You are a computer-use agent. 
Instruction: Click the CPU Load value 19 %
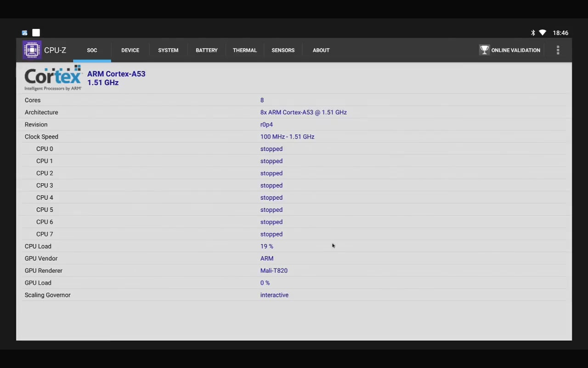point(267,247)
